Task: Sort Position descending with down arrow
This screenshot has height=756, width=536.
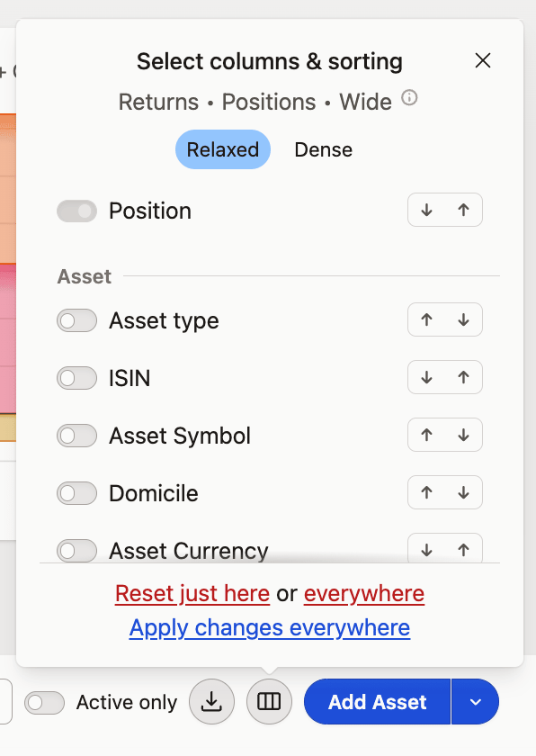Action: [x=426, y=210]
